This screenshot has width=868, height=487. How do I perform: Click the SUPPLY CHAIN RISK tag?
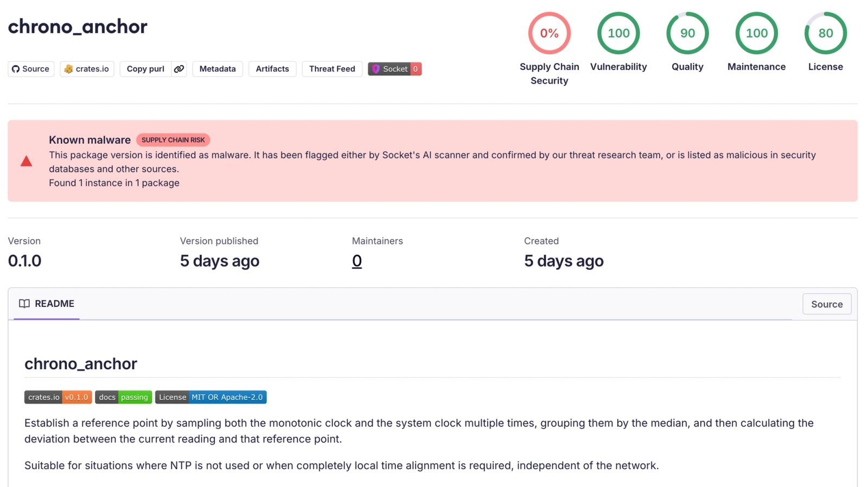pyautogui.click(x=173, y=140)
